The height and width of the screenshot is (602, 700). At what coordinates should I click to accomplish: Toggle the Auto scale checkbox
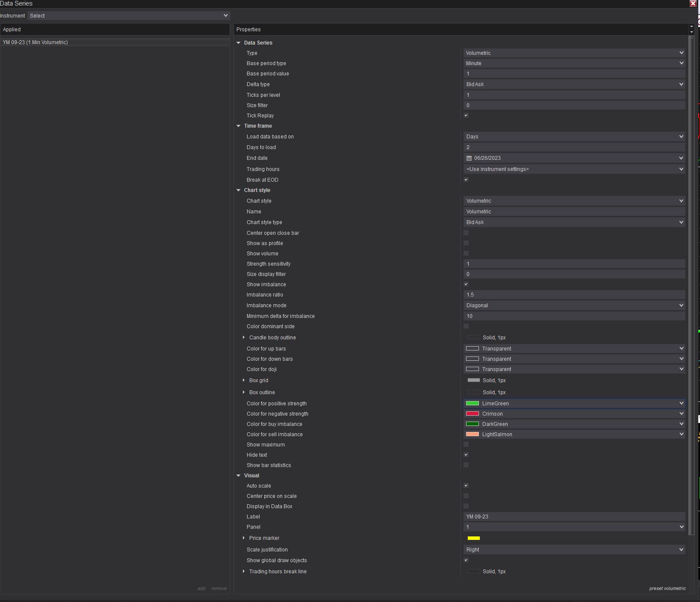466,485
